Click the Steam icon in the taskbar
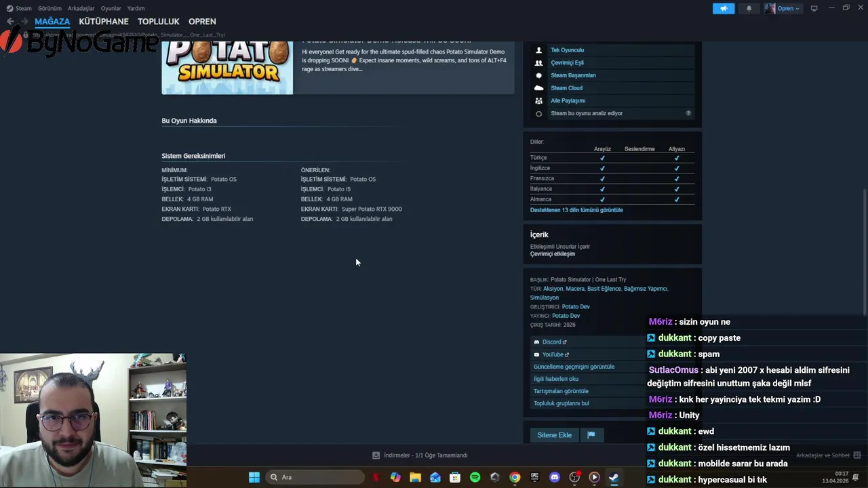 coord(614,477)
